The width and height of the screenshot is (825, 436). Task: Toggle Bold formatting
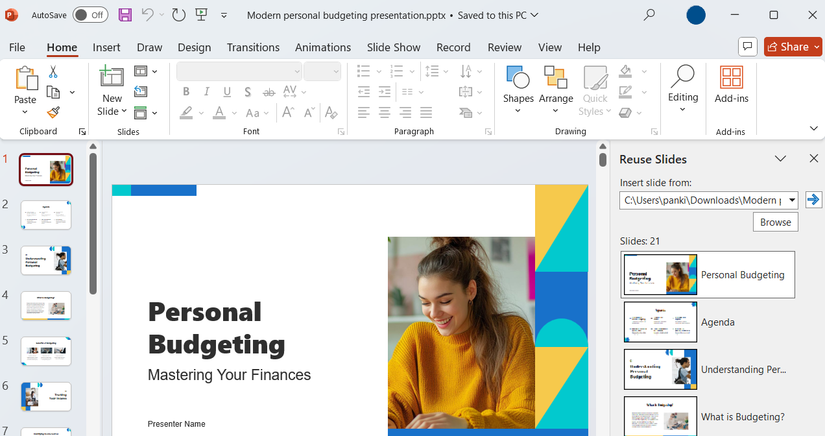tap(186, 92)
